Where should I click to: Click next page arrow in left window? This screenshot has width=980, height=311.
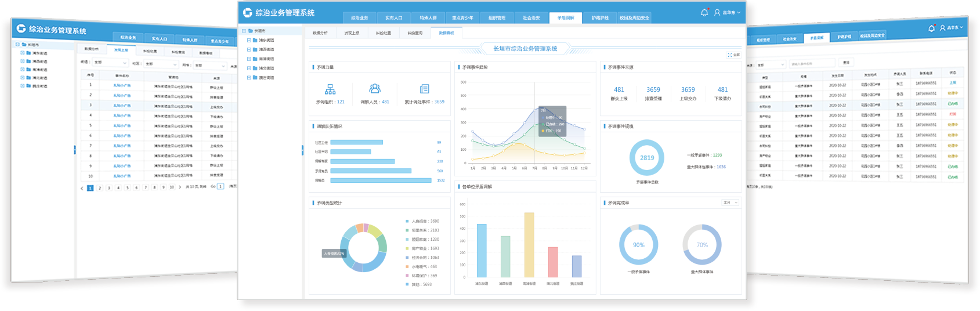[180, 187]
